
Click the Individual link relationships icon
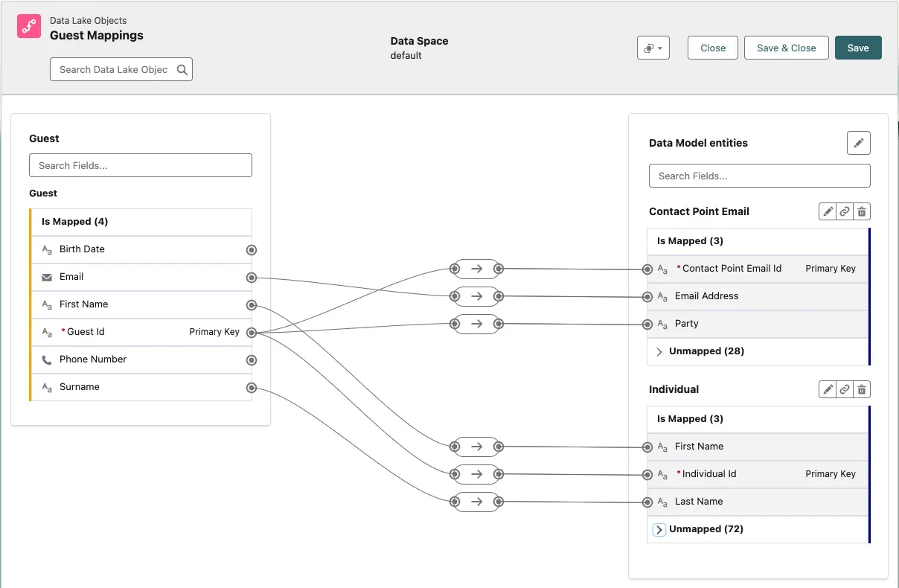click(x=844, y=389)
